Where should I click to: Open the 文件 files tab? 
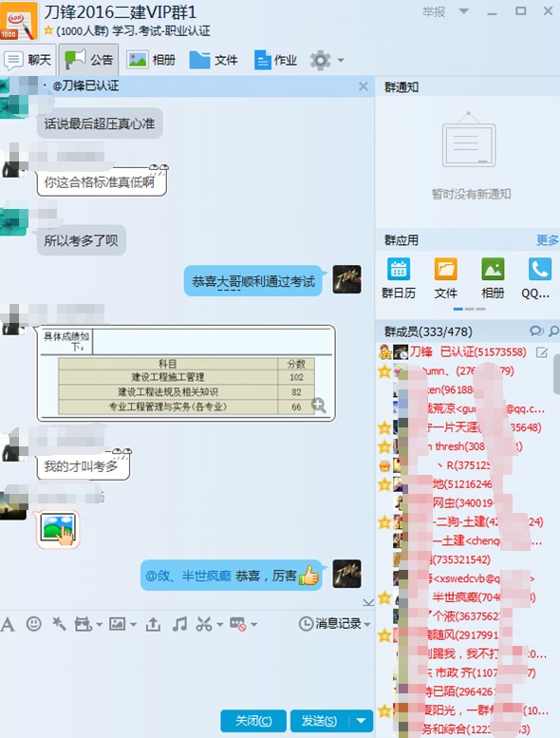(214, 60)
